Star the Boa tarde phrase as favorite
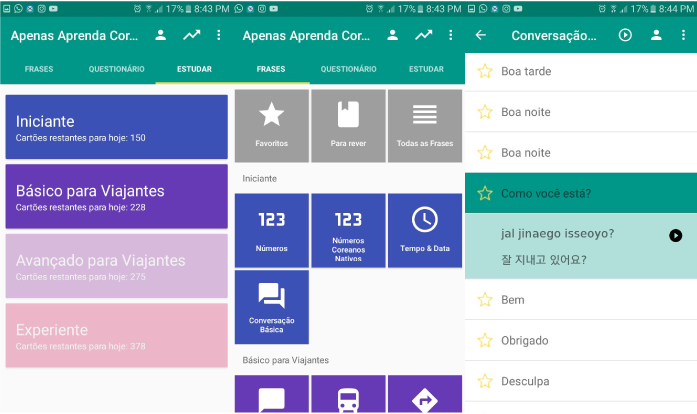 pyautogui.click(x=485, y=71)
